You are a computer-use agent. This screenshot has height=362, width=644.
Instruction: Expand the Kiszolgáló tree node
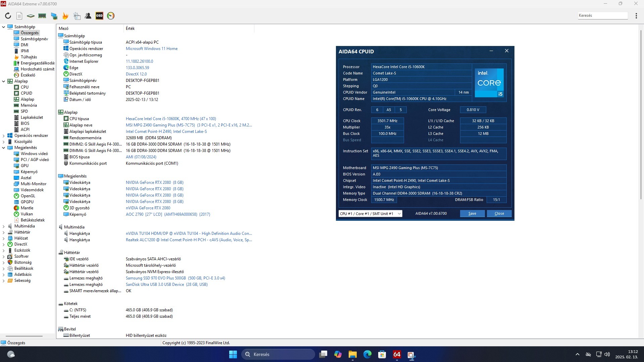click(x=4, y=142)
